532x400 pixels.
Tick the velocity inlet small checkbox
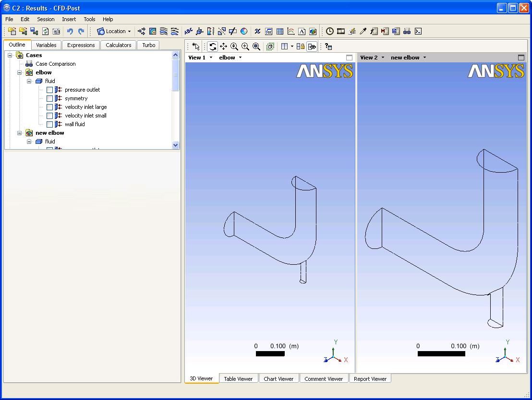pyautogui.click(x=49, y=116)
